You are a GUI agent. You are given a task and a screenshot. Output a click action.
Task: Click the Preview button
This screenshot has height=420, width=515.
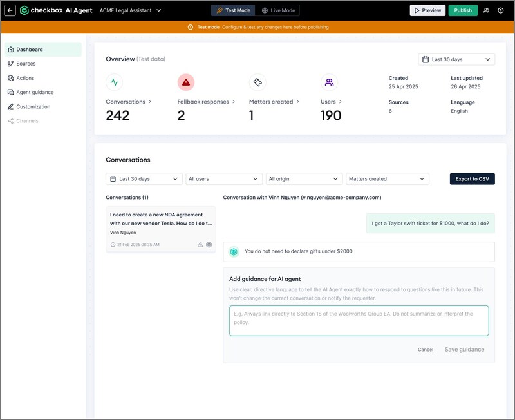[427, 10]
